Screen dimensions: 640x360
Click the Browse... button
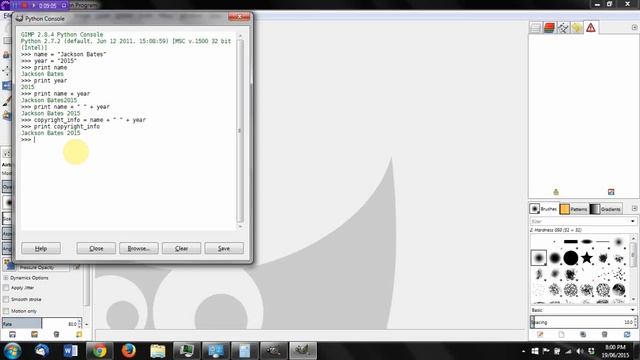pyautogui.click(x=139, y=248)
